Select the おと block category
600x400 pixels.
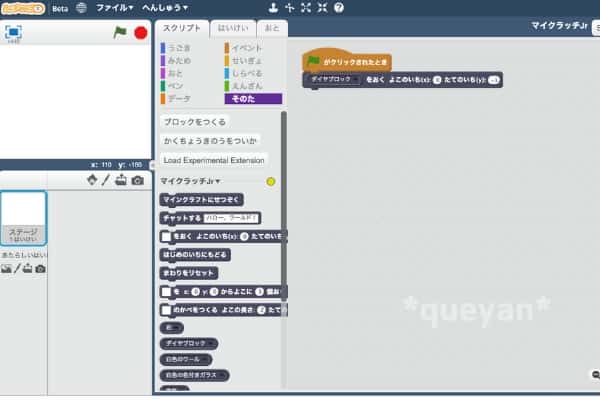point(173,73)
